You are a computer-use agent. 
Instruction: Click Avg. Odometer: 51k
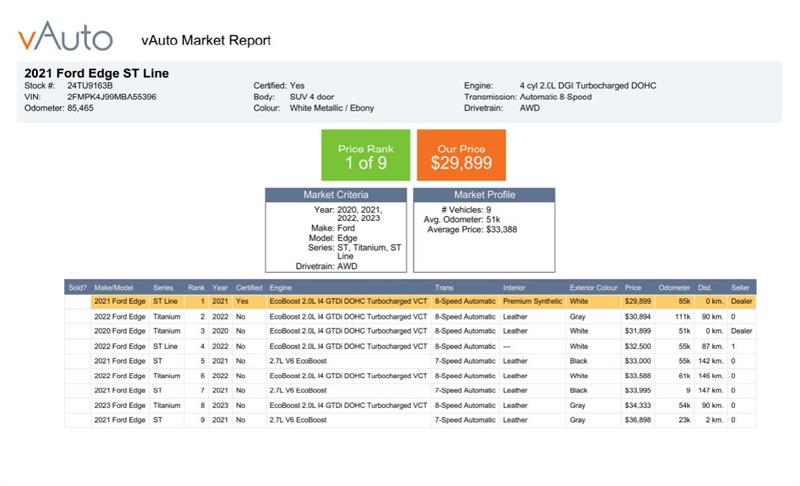462,220
